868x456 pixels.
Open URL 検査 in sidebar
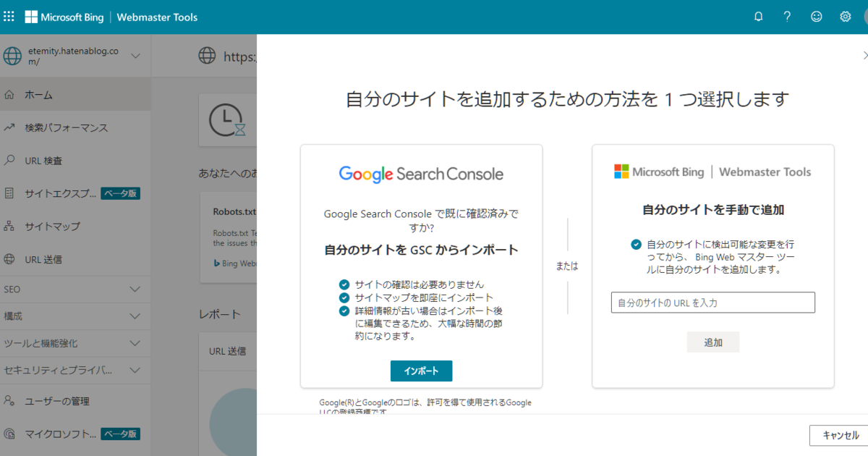75,161
